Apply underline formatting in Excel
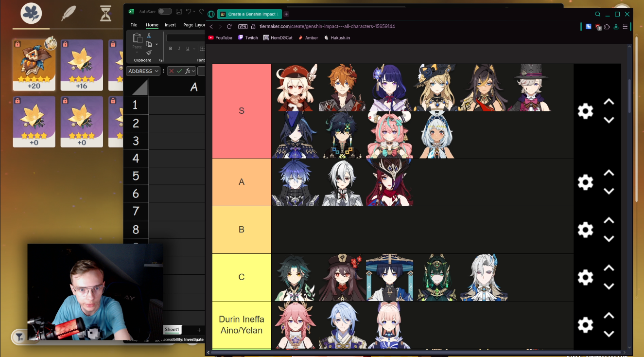The height and width of the screenshot is (357, 644). tap(188, 49)
